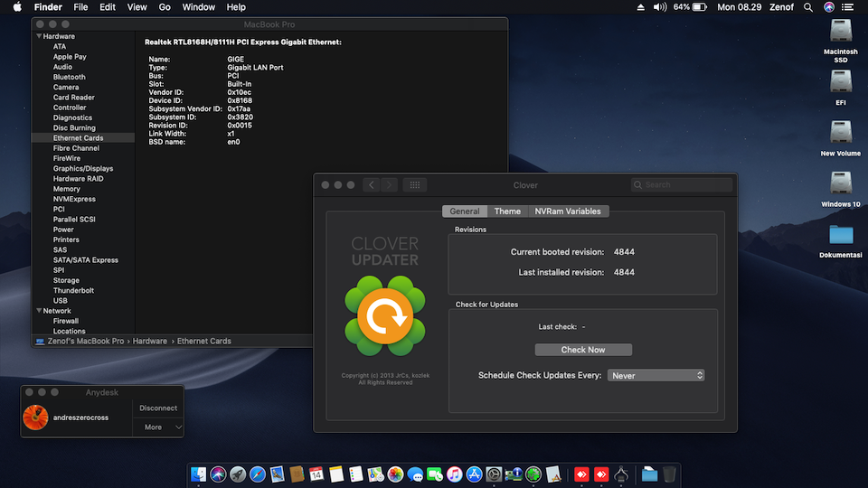Open Spotlight search in the menu bar
This screenshot has width=868, height=488.
point(808,7)
